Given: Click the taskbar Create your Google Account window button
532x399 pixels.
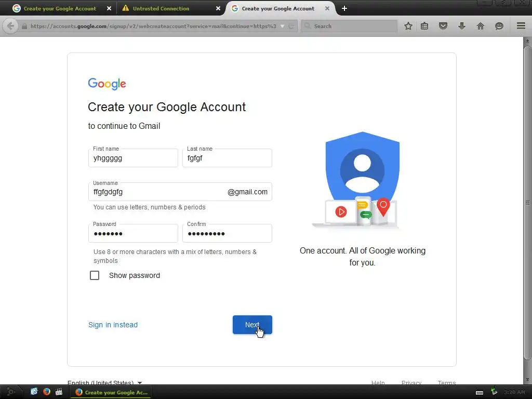Looking at the screenshot, I should pos(111,392).
